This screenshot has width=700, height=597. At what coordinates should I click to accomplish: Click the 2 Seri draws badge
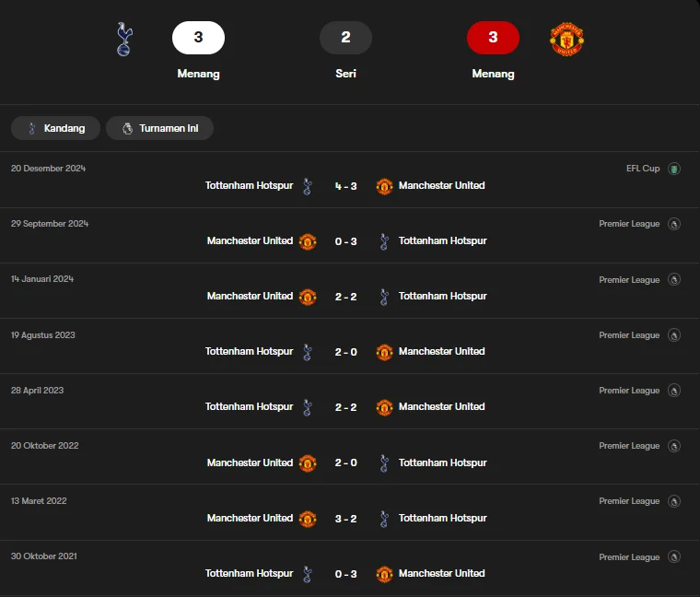(x=345, y=38)
